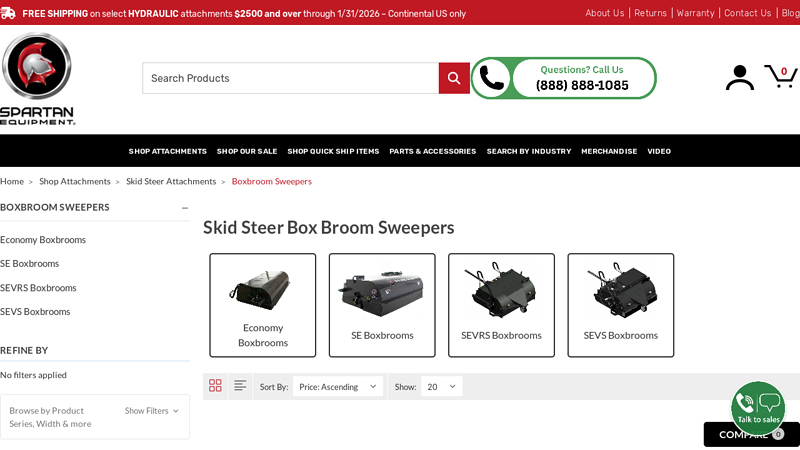Open the Warranty link

point(695,13)
